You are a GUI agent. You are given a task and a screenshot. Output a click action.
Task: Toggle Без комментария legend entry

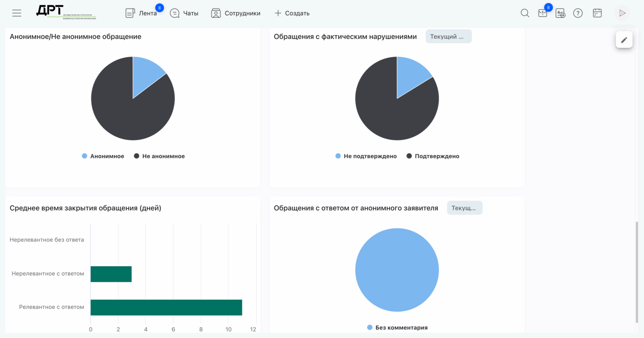[398, 328]
